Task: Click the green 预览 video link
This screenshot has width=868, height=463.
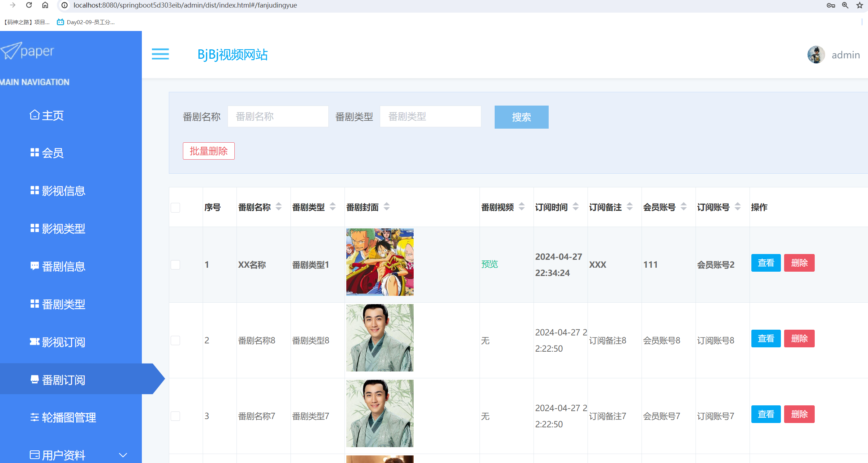Action: coord(490,264)
